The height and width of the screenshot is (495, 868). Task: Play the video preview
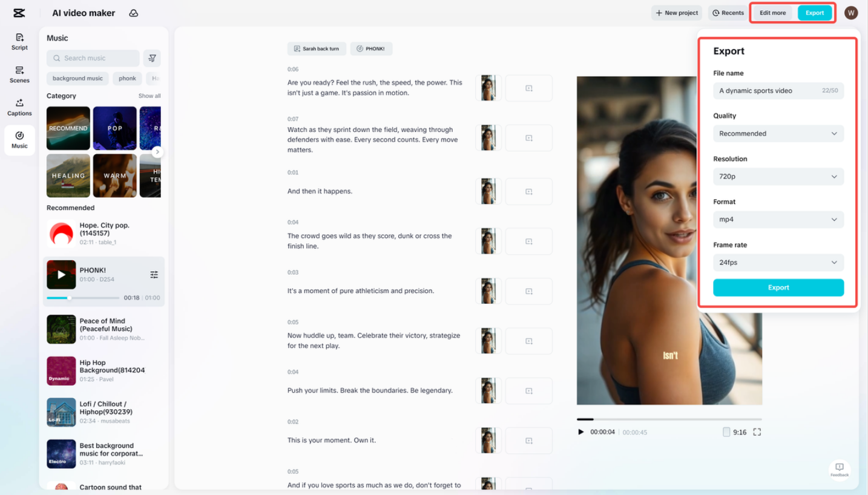(x=581, y=432)
